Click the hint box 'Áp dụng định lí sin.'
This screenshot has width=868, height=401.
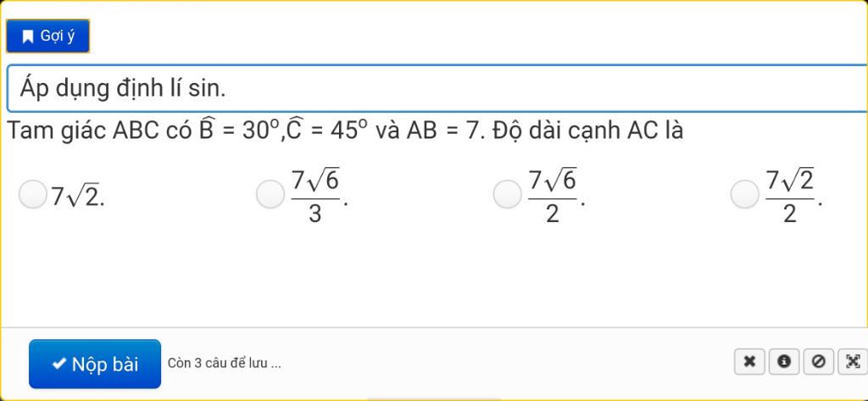click(x=437, y=89)
